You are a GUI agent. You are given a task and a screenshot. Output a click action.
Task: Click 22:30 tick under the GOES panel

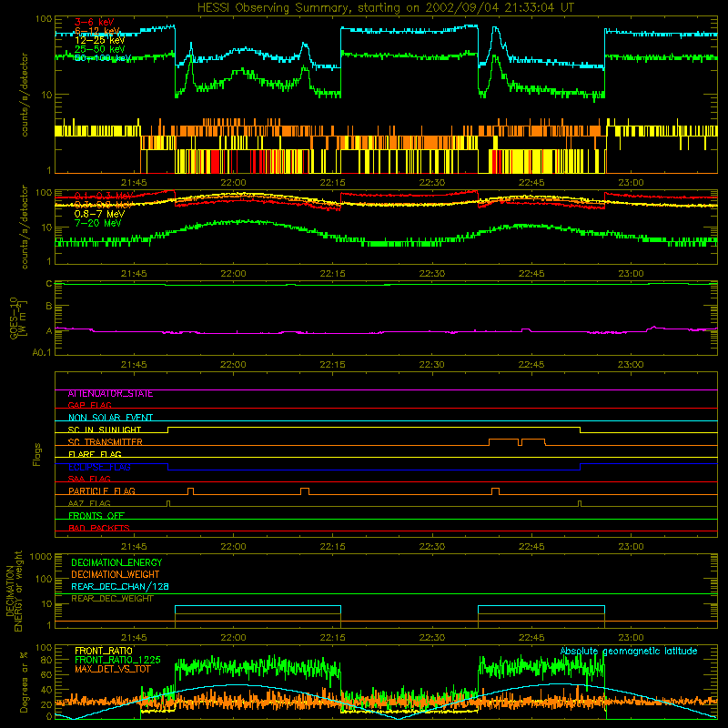431,365
